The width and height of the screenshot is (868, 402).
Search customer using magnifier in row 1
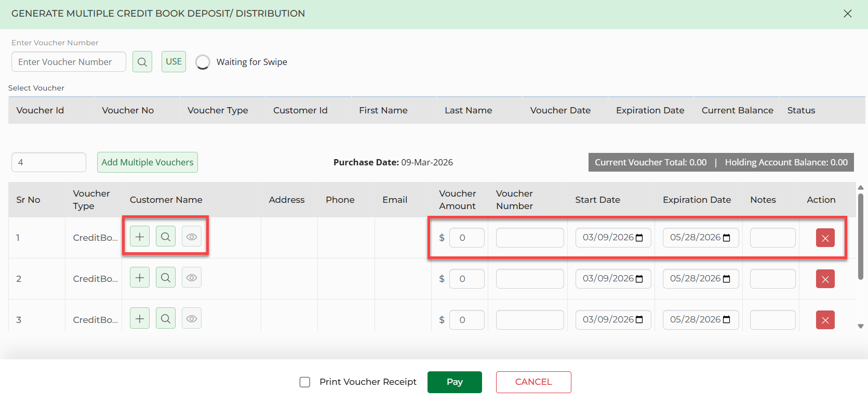(166, 237)
